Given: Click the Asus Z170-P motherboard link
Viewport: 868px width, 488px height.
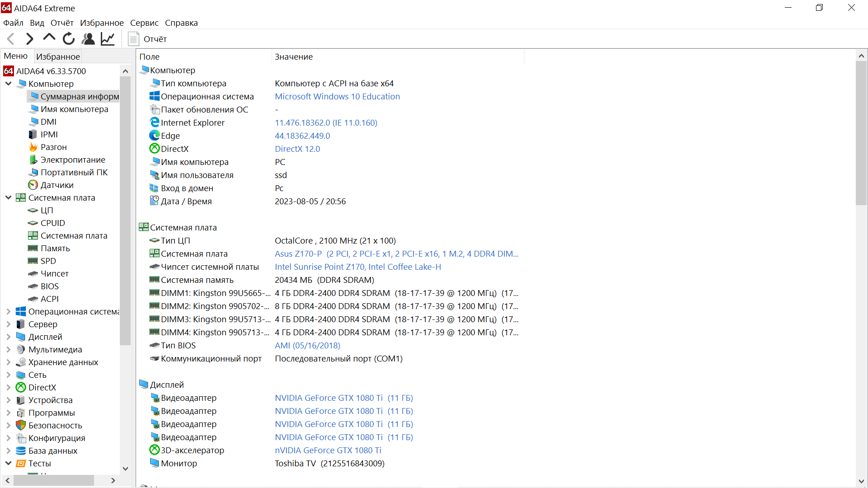Looking at the screenshot, I should [x=298, y=254].
